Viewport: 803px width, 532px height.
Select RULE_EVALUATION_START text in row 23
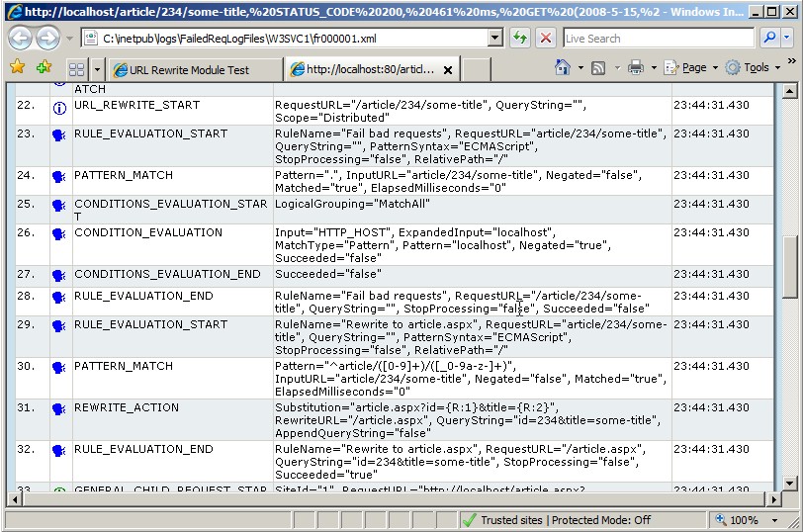(150, 133)
